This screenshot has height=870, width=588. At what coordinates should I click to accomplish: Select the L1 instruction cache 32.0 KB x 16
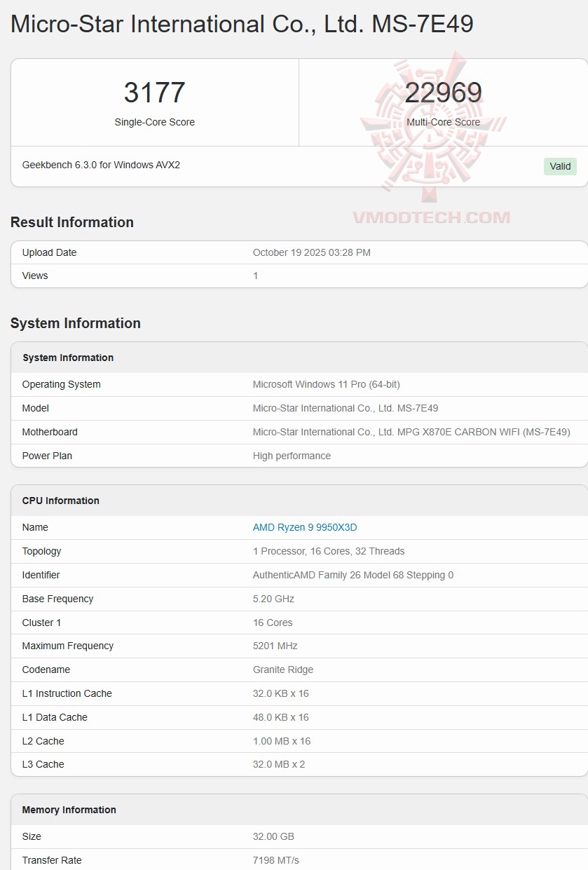pos(281,693)
